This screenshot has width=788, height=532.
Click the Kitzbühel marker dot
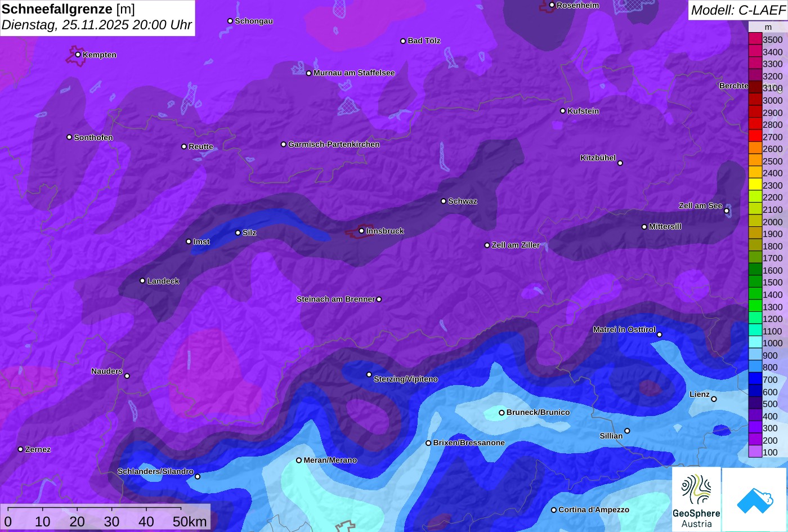[x=620, y=163]
